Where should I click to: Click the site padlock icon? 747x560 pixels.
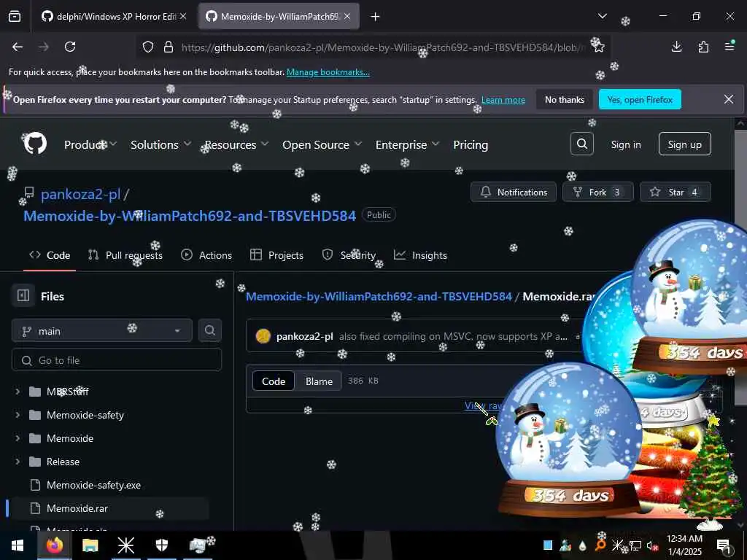[x=169, y=47]
